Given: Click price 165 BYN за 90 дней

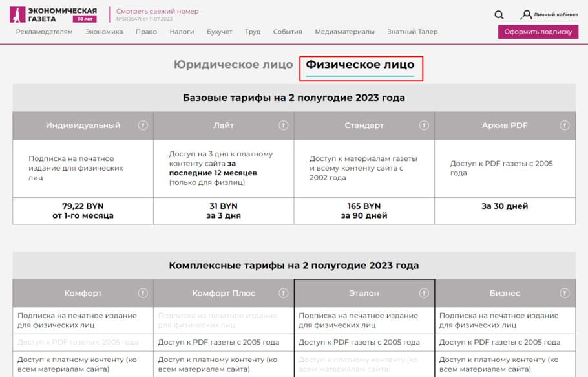Looking at the screenshot, I should point(364,211).
